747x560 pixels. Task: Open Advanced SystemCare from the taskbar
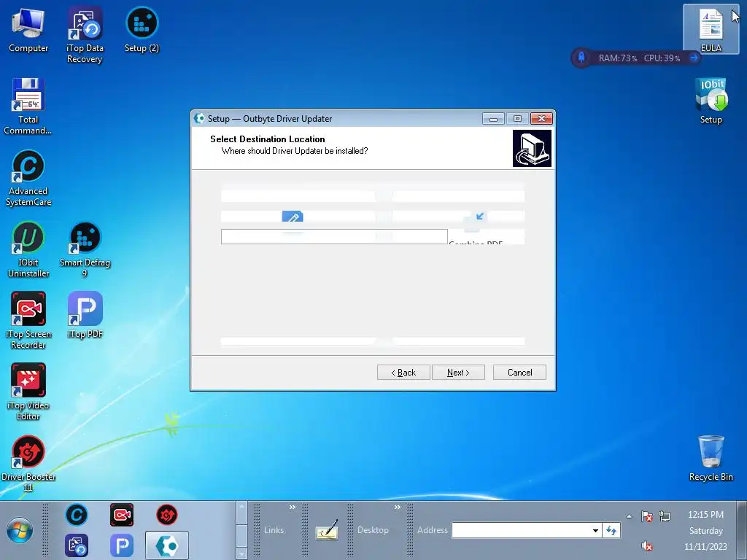tap(76, 515)
